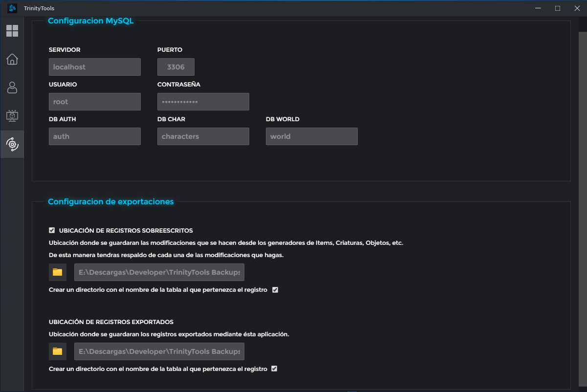Click the UBICACIÓN DE REGISTROS EXPORTADOS label
This screenshot has width=587, height=392.
111,322
